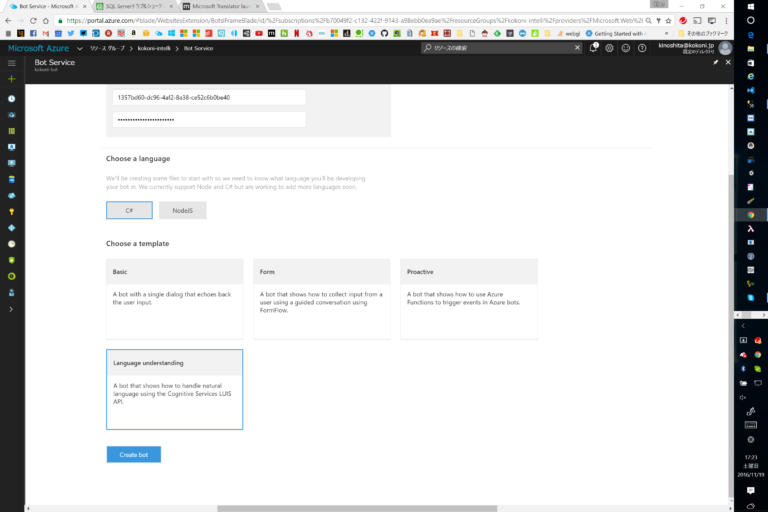Open a new browser tab
This screenshot has height=512, width=768.
tap(274, 6)
